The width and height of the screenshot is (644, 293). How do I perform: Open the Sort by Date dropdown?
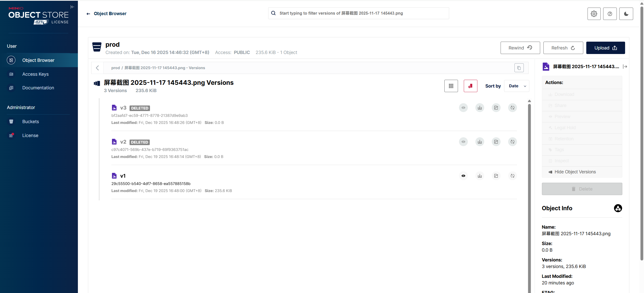point(516,86)
